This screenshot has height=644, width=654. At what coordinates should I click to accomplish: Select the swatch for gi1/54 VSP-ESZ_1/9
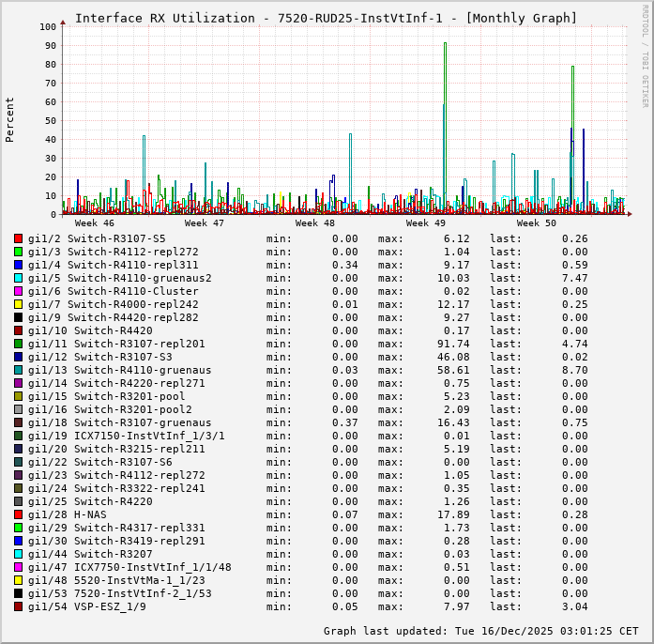click(18, 606)
